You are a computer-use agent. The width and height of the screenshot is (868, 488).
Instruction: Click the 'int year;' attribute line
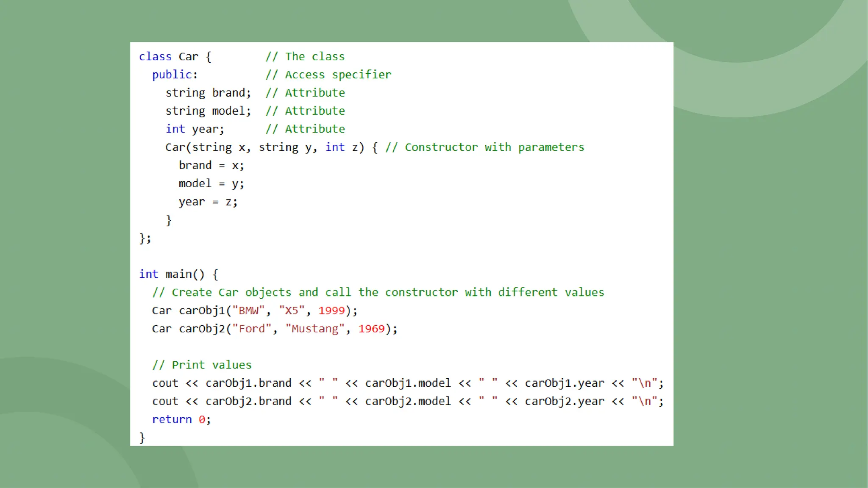pos(195,129)
